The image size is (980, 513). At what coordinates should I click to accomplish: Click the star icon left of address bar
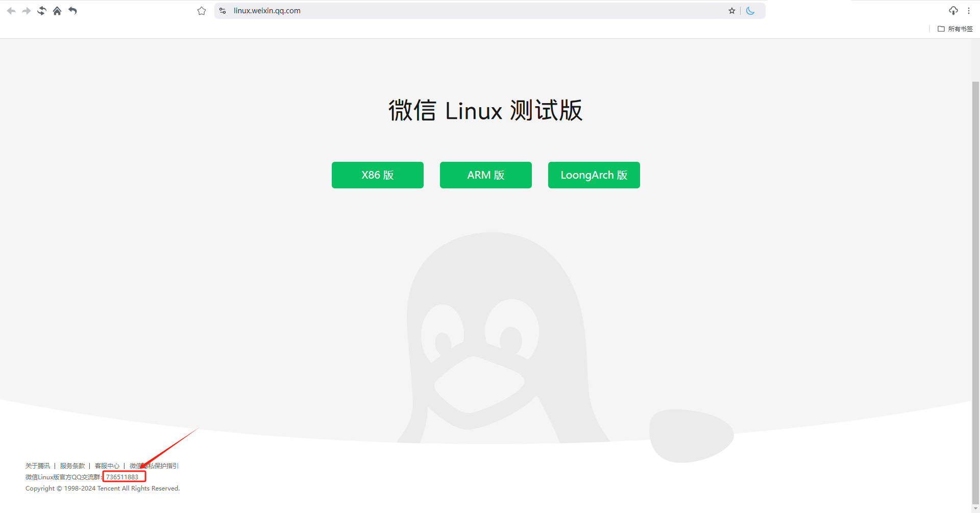click(202, 11)
